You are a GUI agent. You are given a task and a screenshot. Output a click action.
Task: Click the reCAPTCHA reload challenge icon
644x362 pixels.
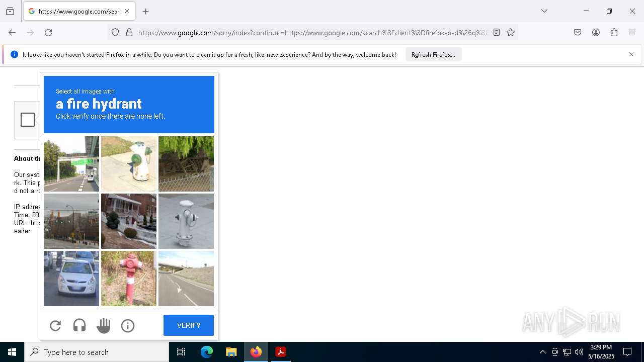(55, 326)
